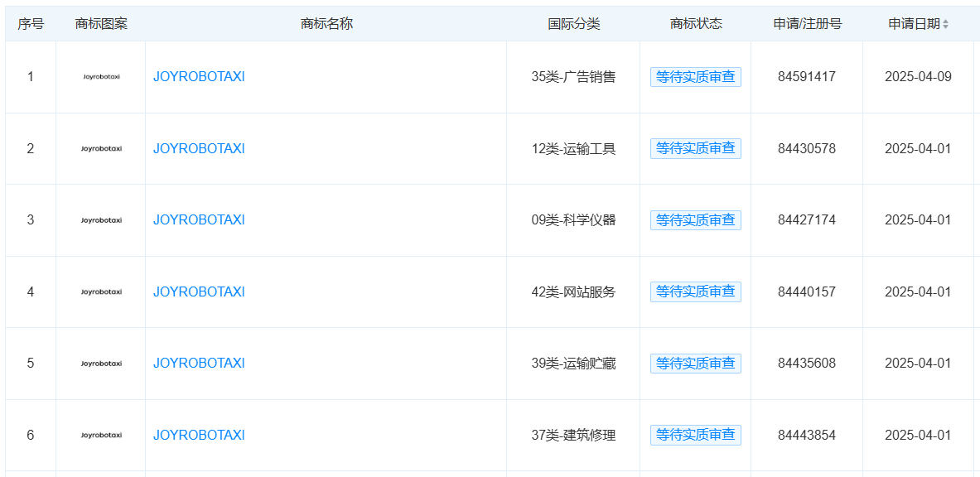
Task: Click trademark logo in 09类-科学仪器 row
Action: (x=101, y=220)
